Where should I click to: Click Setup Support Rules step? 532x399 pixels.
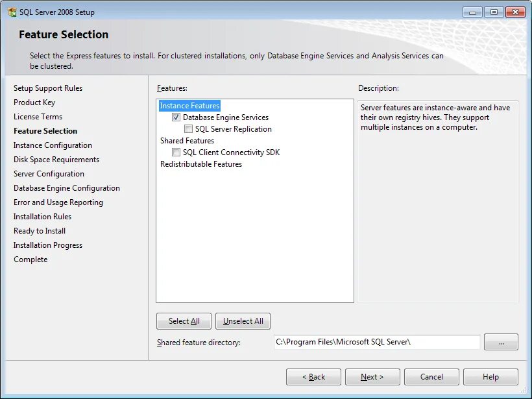click(x=48, y=88)
